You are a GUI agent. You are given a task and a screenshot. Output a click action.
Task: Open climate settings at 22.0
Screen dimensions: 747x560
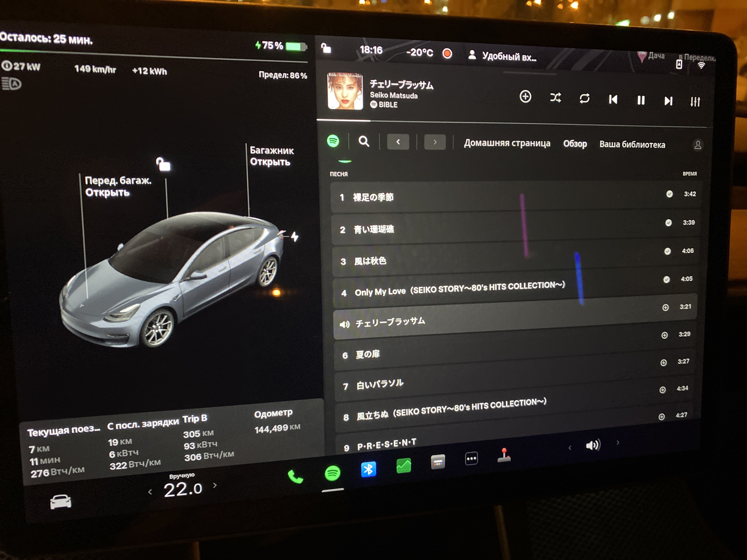(x=183, y=489)
